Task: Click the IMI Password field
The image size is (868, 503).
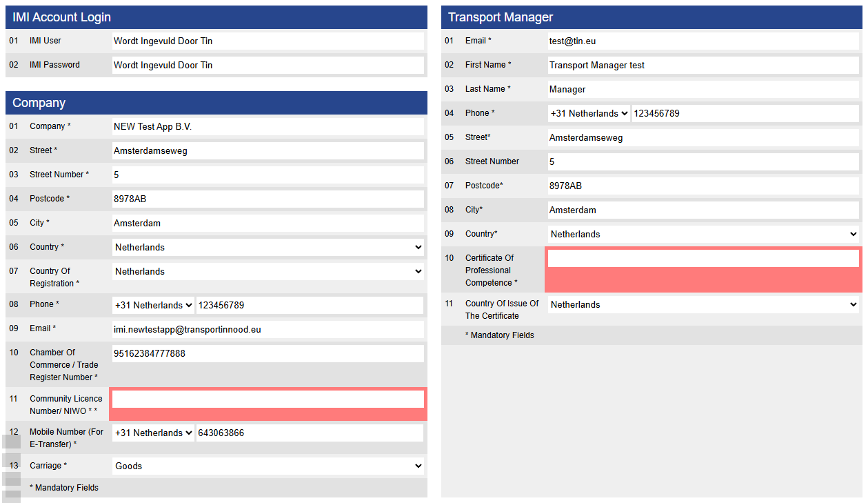Action: point(268,65)
